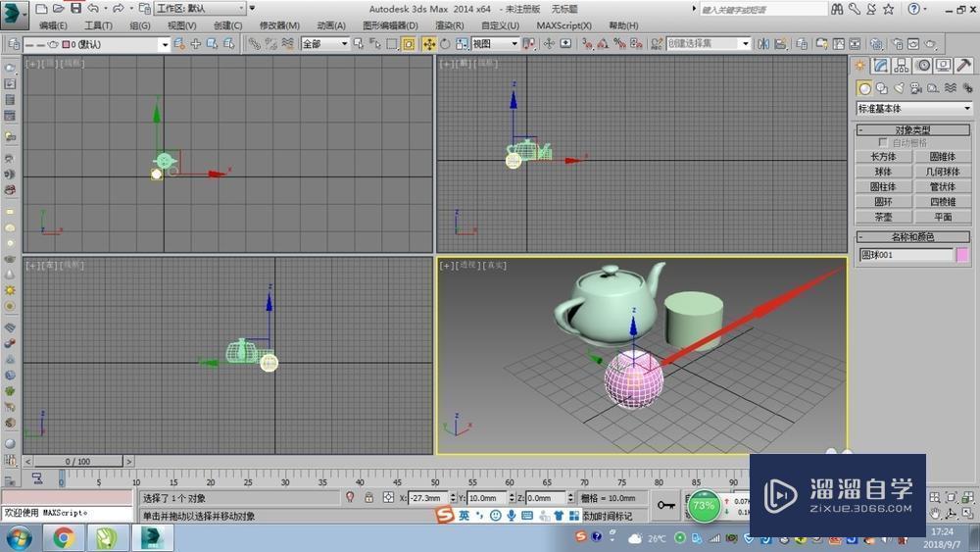
Task: Open the 视图 reference coordinate dropdown
Action: (495, 44)
